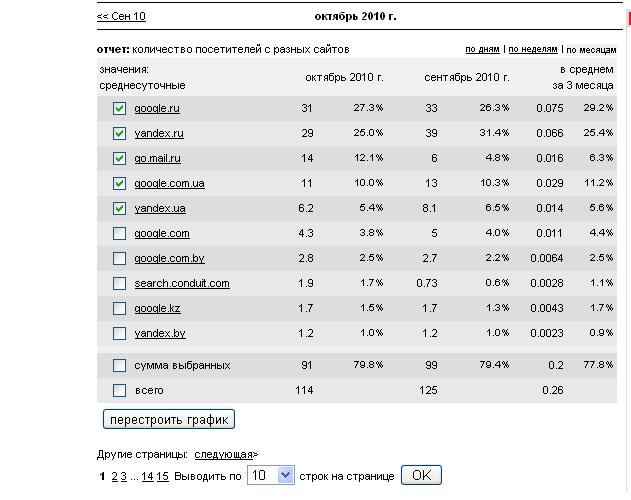
Task: Open the google.com.ua site link
Action: pos(169,183)
